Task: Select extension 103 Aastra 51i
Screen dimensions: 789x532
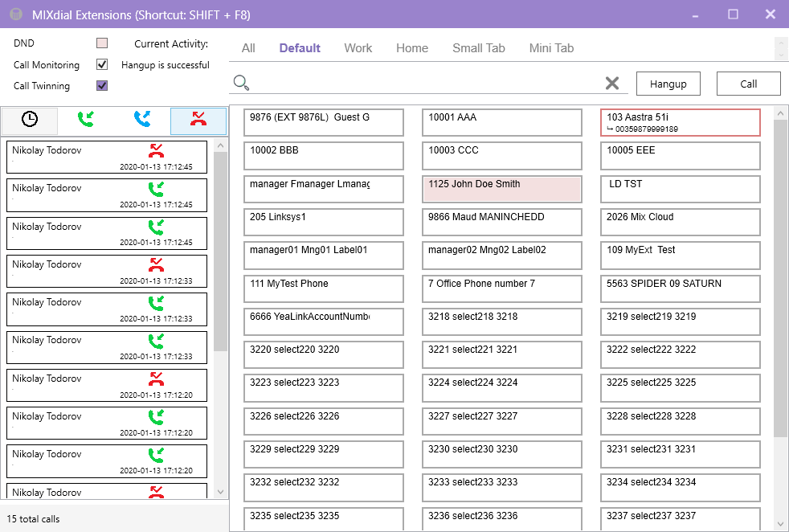Action: coord(681,122)
